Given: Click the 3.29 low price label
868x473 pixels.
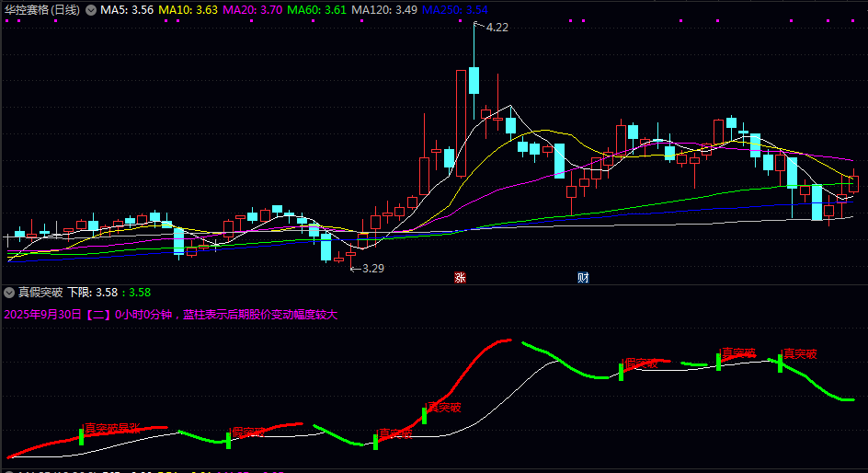Looking at the screenshot, I should (372, 269).
